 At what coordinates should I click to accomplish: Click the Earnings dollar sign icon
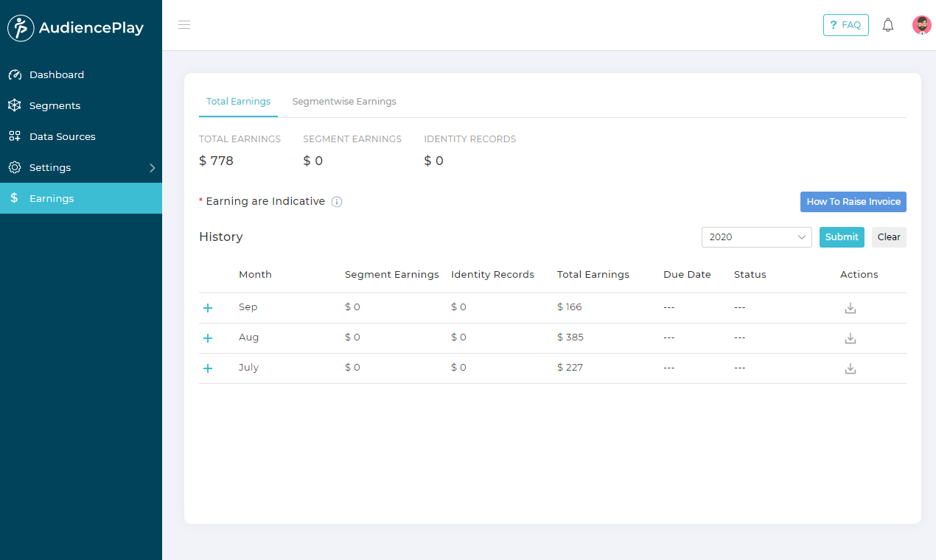pyautogui.click(x=14, y=198)
